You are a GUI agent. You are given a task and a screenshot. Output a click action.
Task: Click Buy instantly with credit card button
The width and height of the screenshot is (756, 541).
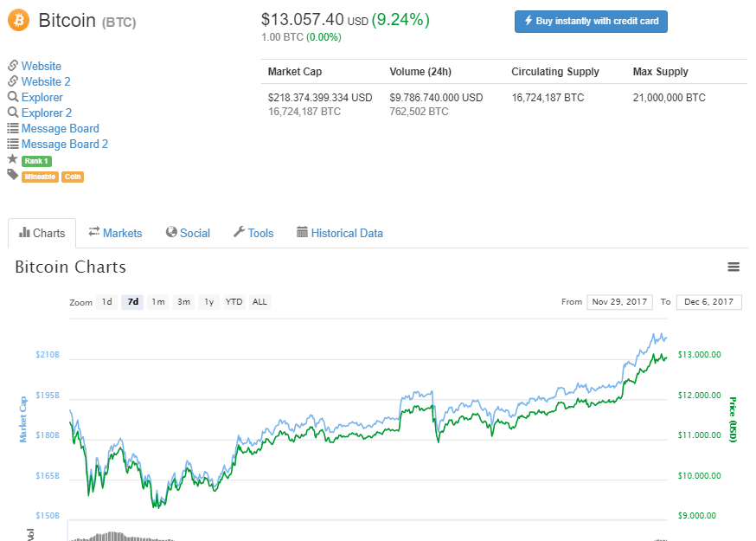pos(591,22)
